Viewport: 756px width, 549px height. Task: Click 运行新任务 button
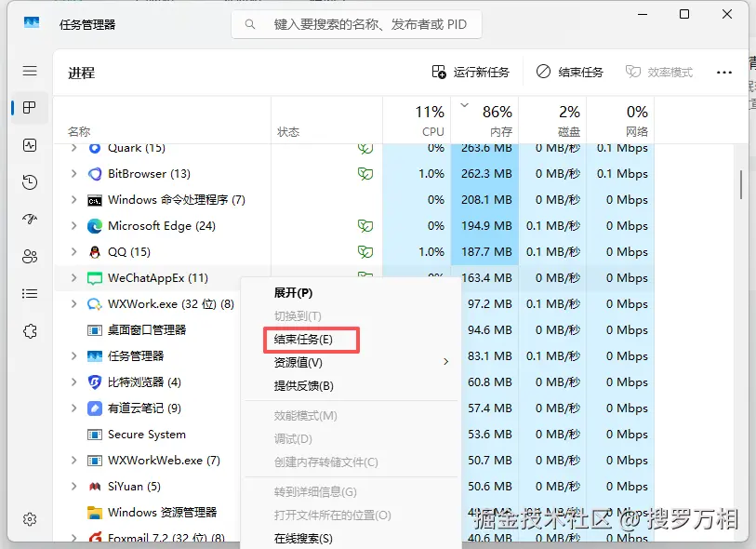(471, 73)
